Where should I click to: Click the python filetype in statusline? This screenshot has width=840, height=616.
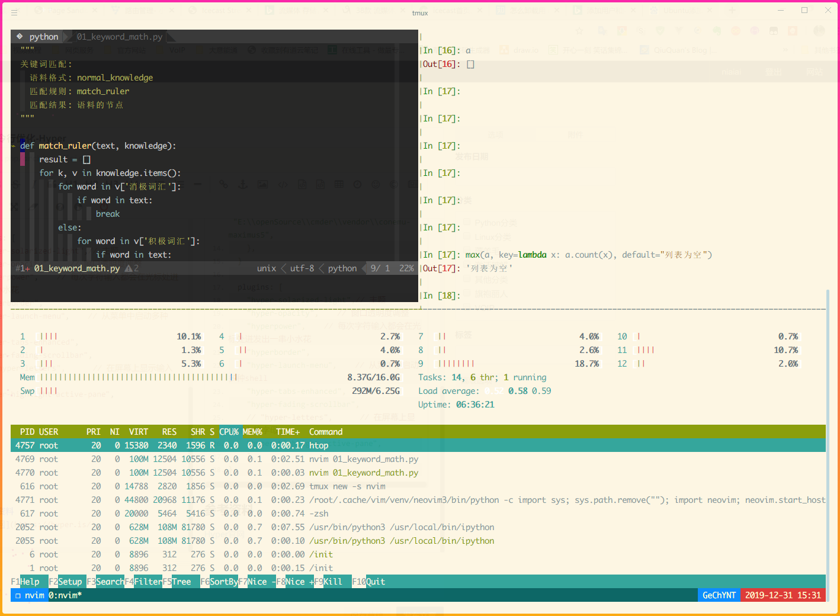(x=342, y=268)
